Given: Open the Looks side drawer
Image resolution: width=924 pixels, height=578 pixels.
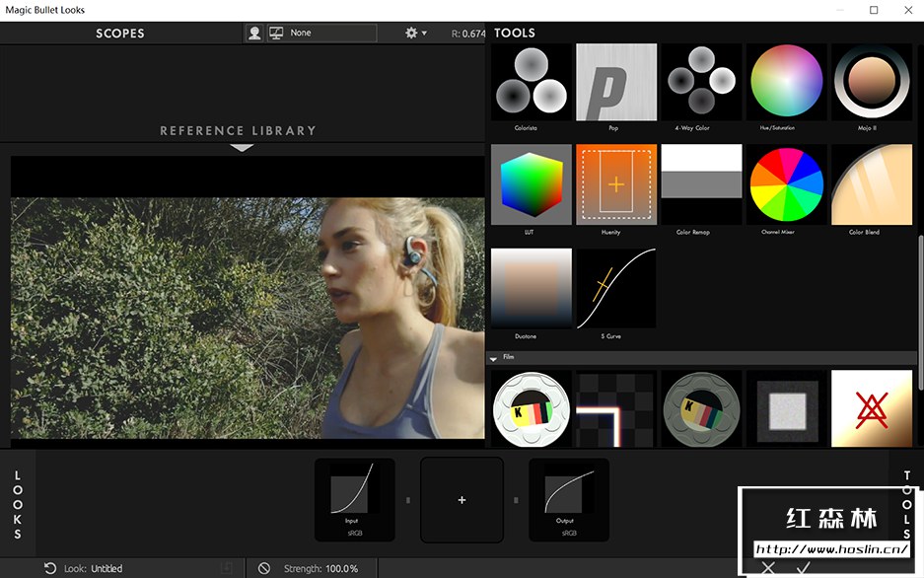Looking at the screenshot, I should pos(18,505).
